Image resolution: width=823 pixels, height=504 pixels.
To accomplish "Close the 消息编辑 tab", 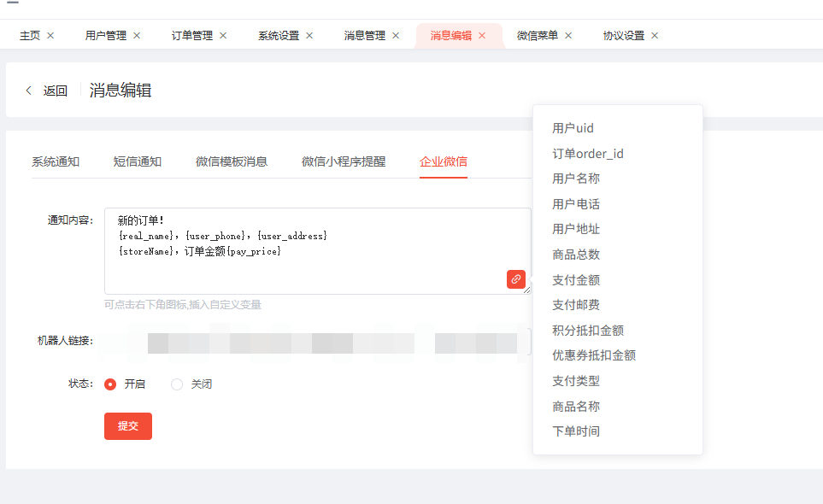I will pyautogui.click(x=482, y=36).
